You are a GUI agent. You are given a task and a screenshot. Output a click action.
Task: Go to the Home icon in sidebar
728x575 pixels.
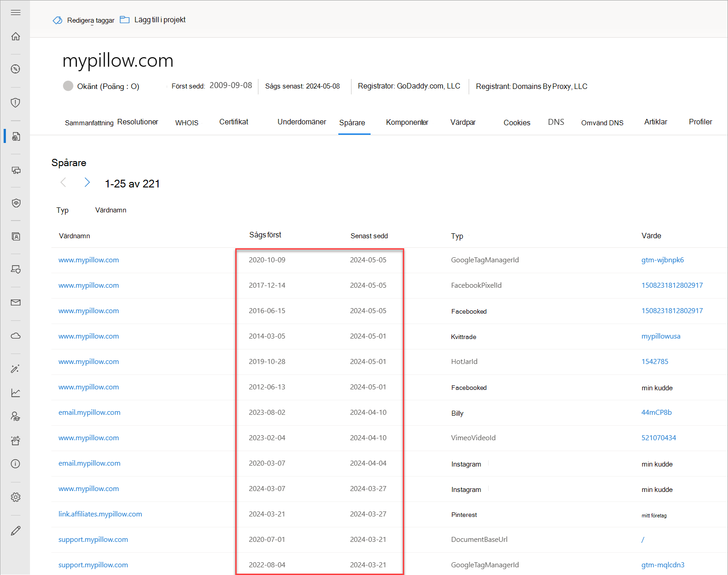point(15,36)
